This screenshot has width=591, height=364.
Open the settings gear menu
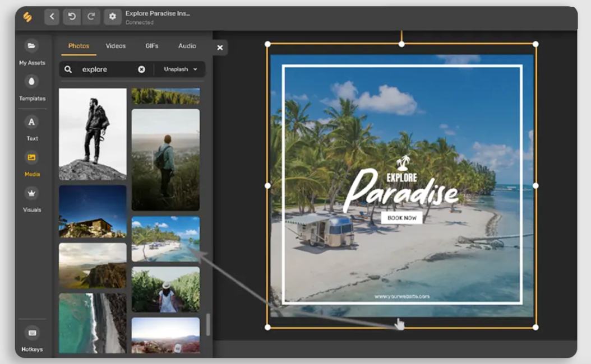pos(113,16)
